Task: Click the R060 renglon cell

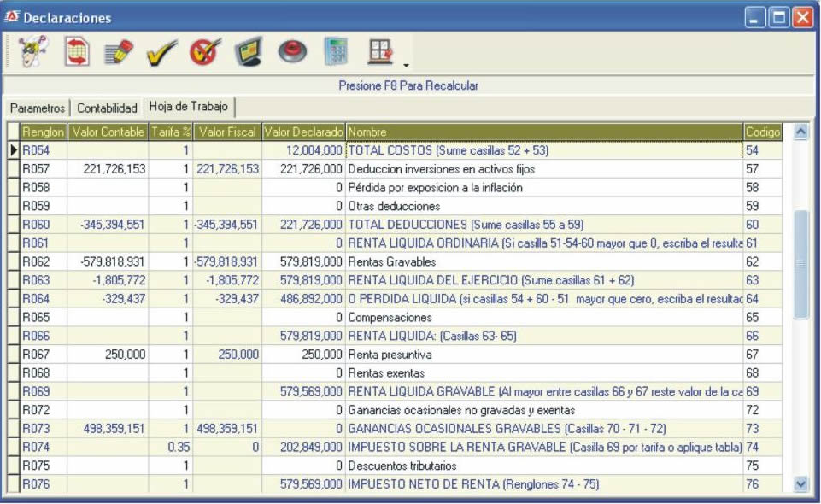Action: (44, 225)
